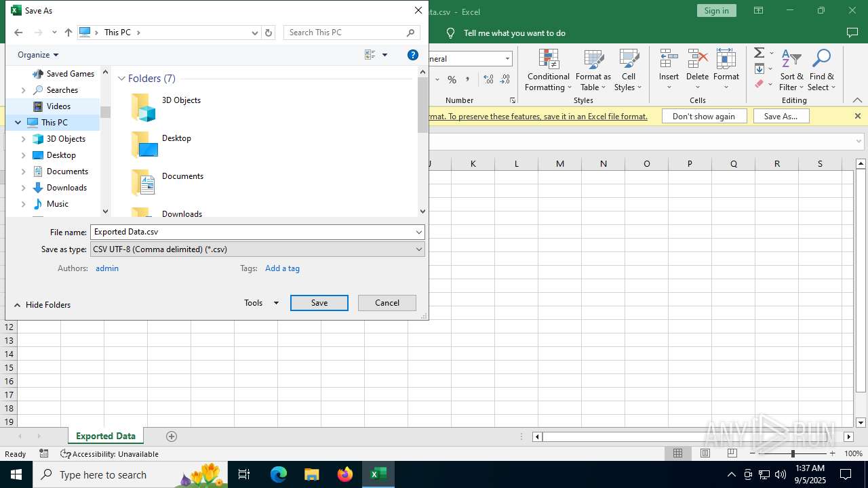
Task: Open Firefox from taskbar
Action: (x=345, y=474)
